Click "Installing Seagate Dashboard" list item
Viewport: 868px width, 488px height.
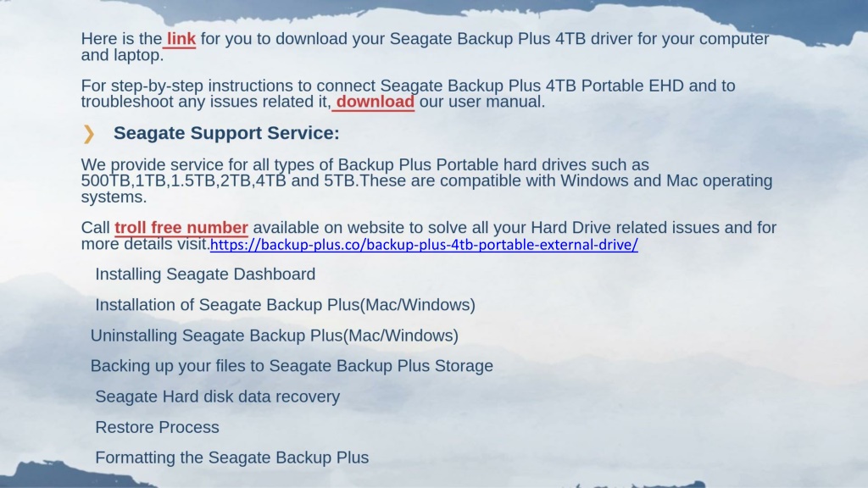coord(205,274)
